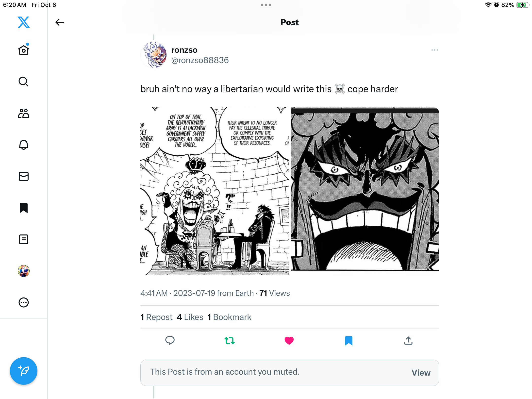Screen dimensions: 532x399
Task: Undo repost with the green arrows
Action: pyautogui.click(x=230, y=341)
